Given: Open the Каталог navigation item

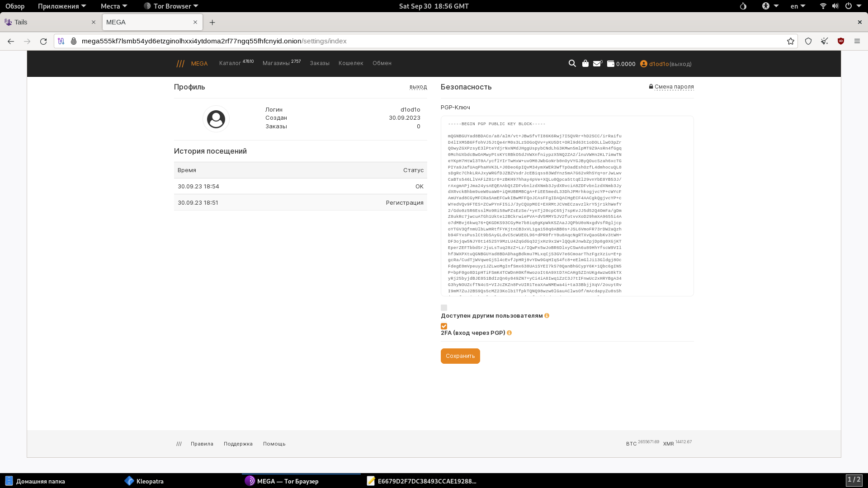Looking at the screenshot, I should 230,63.
